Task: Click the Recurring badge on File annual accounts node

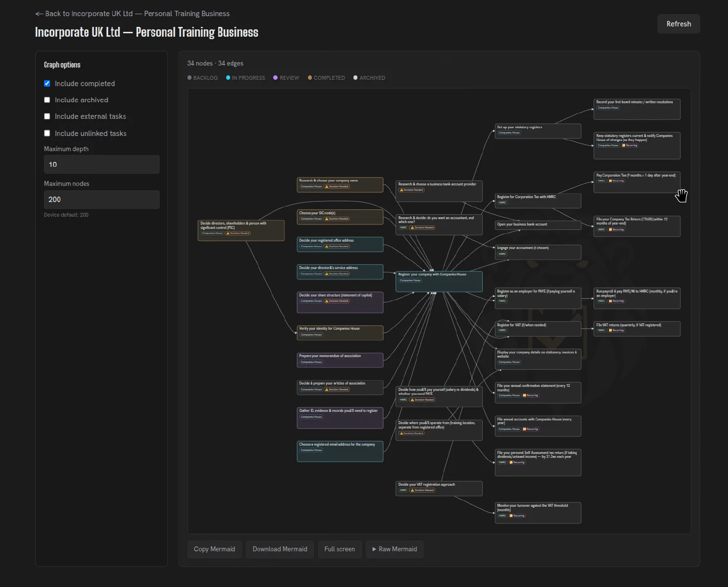Action: [531, 429]
